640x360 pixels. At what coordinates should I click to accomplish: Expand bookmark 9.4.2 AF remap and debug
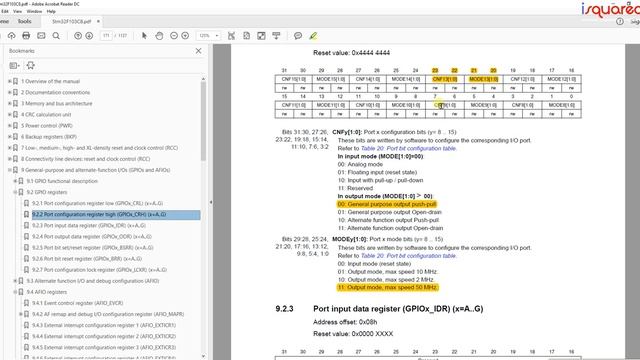point(21,314)
